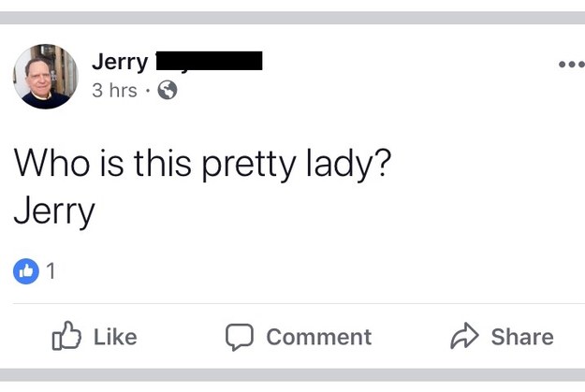Screen dimensions: 585x392
Task: Open the "3 hrs" timestamp link
Action: point(113,91)
